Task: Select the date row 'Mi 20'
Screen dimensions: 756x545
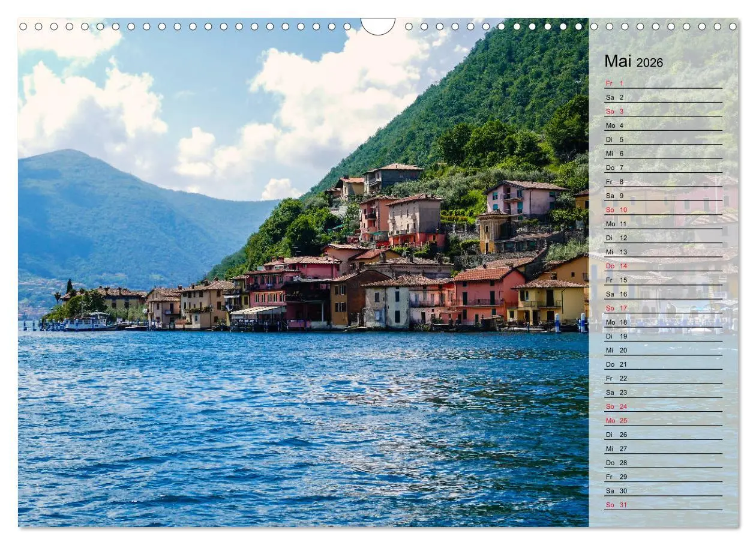Action: tap(663, 350)
